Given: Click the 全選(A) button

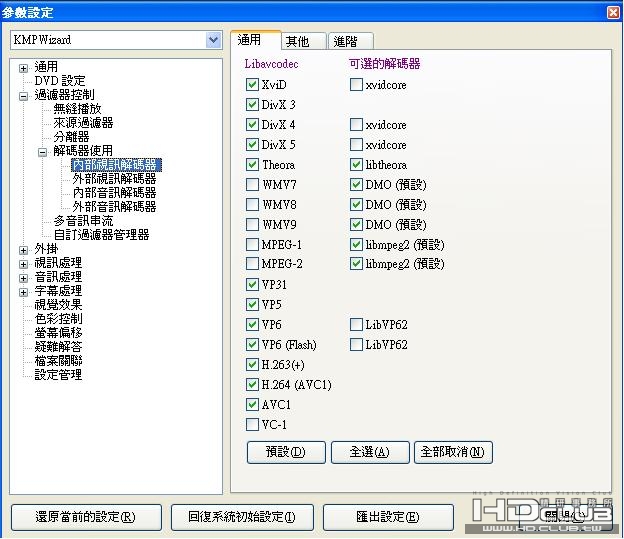Looking at the screenshot, I should click(x=370, y=452).
